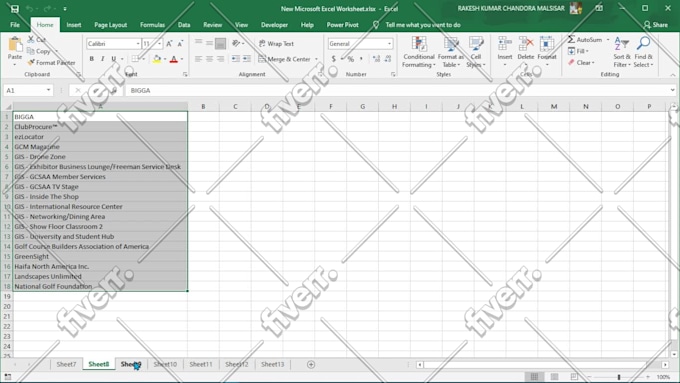The width and height of the screenshot is (680, 383).
Task: Open the File tab
Action: tap(15, 25)
